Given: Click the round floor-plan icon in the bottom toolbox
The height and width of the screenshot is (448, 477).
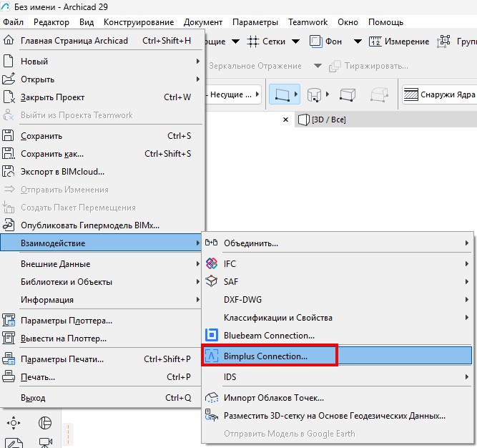Looking at the screenshot, I should (45, 423).
